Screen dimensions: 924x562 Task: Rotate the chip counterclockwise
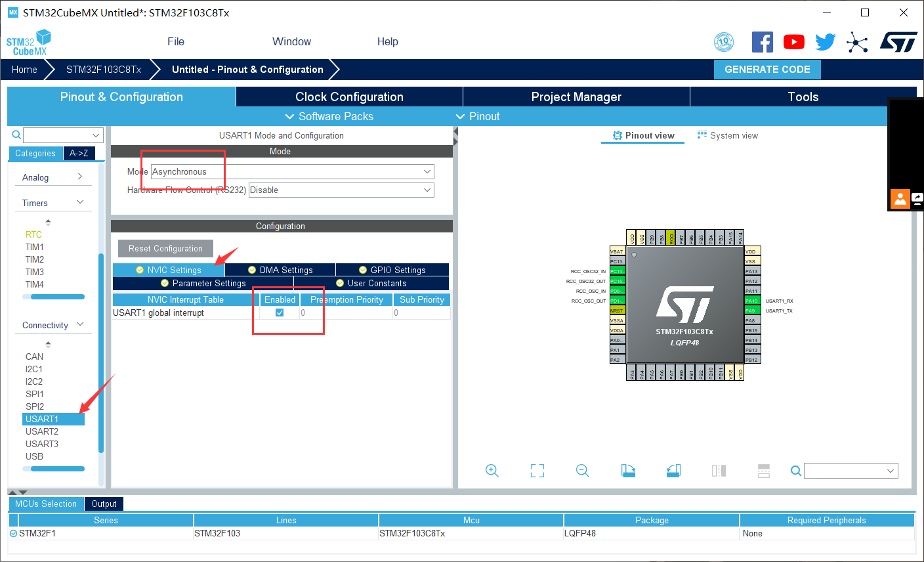tap(673, 471)
